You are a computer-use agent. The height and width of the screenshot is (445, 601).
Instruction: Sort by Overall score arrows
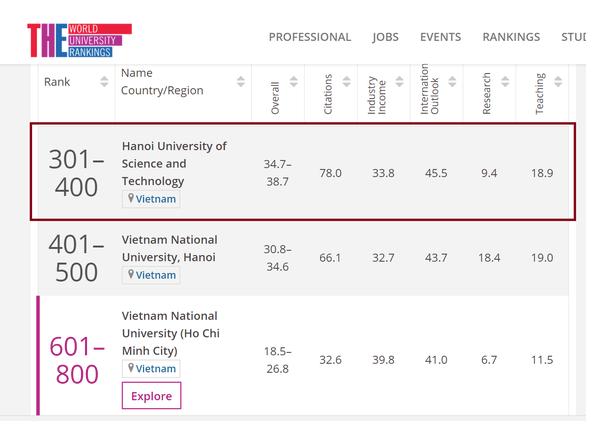click(293, 82)
